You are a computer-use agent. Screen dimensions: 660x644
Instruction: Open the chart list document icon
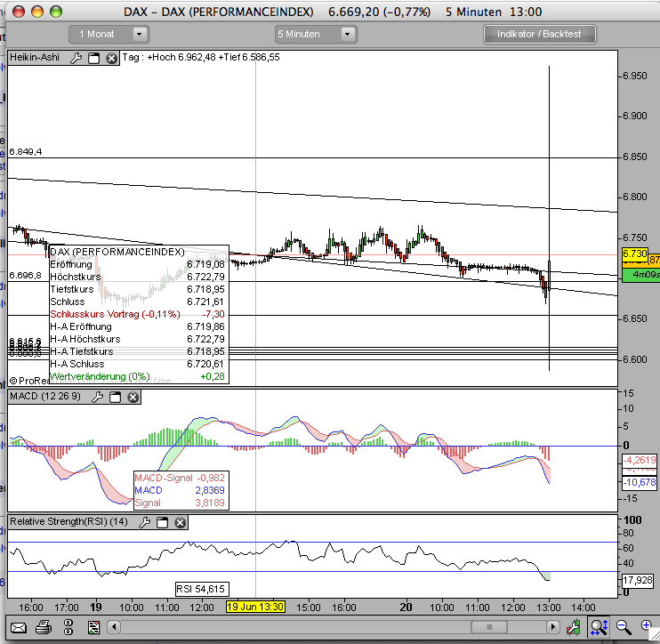(93, 628)
